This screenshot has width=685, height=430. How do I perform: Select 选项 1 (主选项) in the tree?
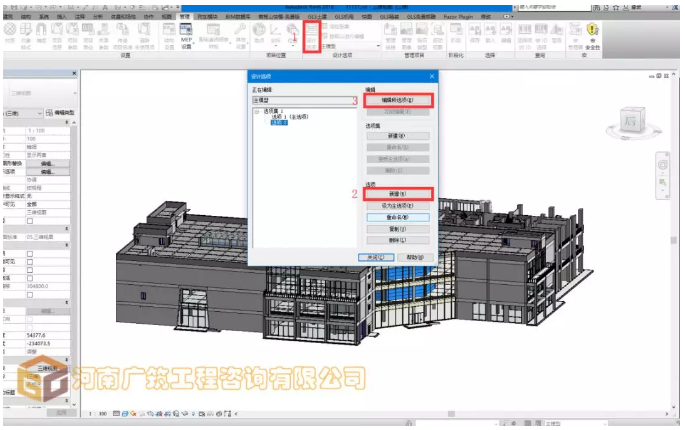(x=290, y=117)
